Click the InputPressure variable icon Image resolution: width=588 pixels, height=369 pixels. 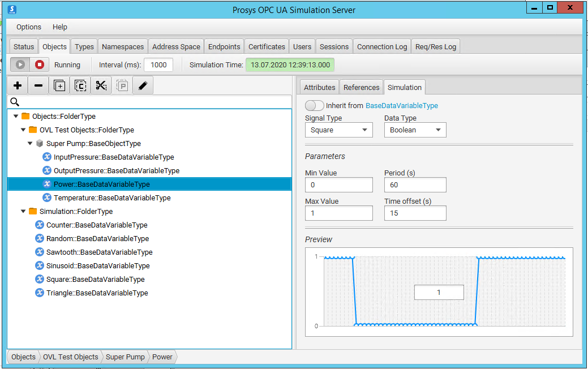coord(47,157)
